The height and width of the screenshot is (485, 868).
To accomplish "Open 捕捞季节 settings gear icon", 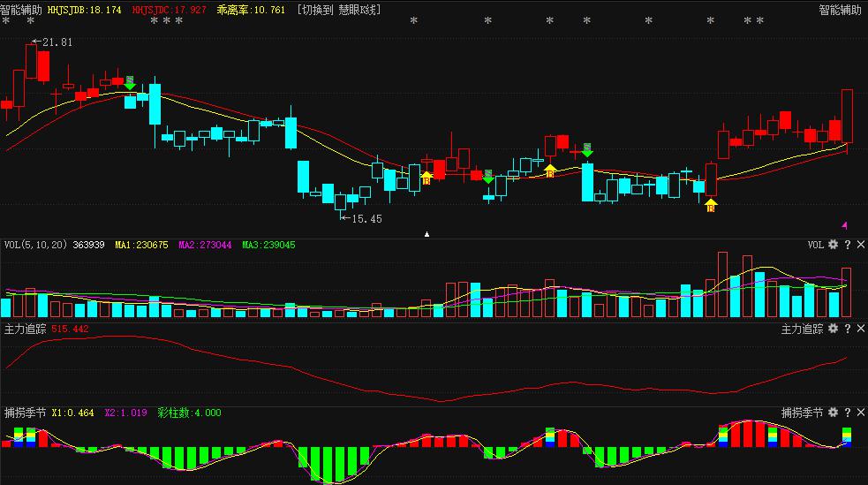I will (x=834, y=412).
